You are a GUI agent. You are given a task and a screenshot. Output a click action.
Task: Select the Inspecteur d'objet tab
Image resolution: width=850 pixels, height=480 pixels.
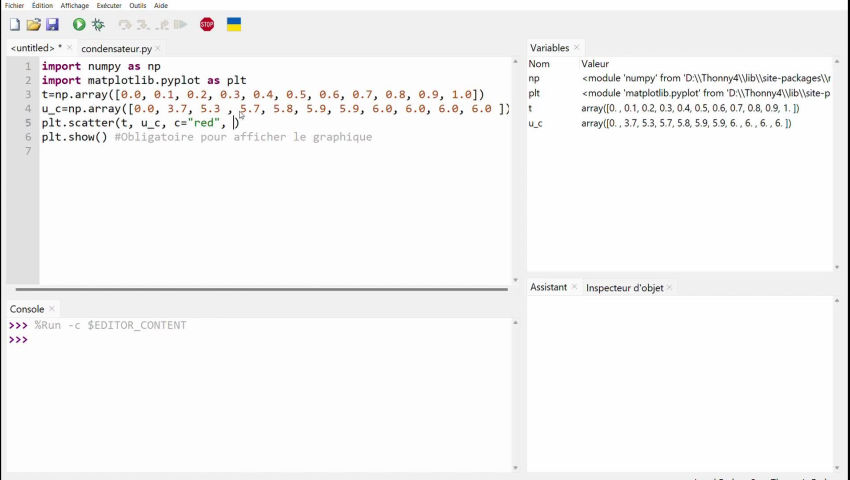coord(624,288)
